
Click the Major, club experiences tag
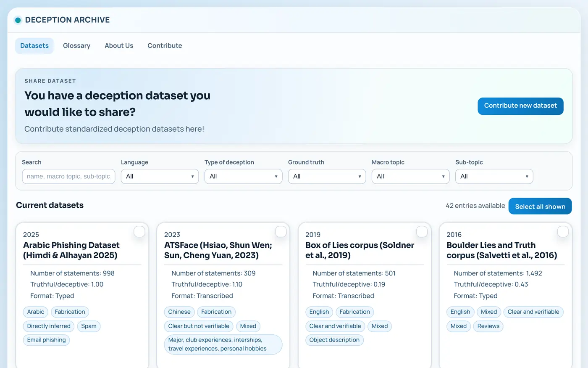coord(223,344)
